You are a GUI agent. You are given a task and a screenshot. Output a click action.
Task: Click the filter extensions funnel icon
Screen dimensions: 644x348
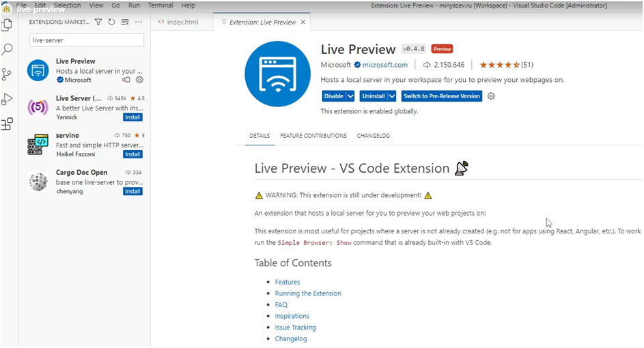click(x=98, y=22)
